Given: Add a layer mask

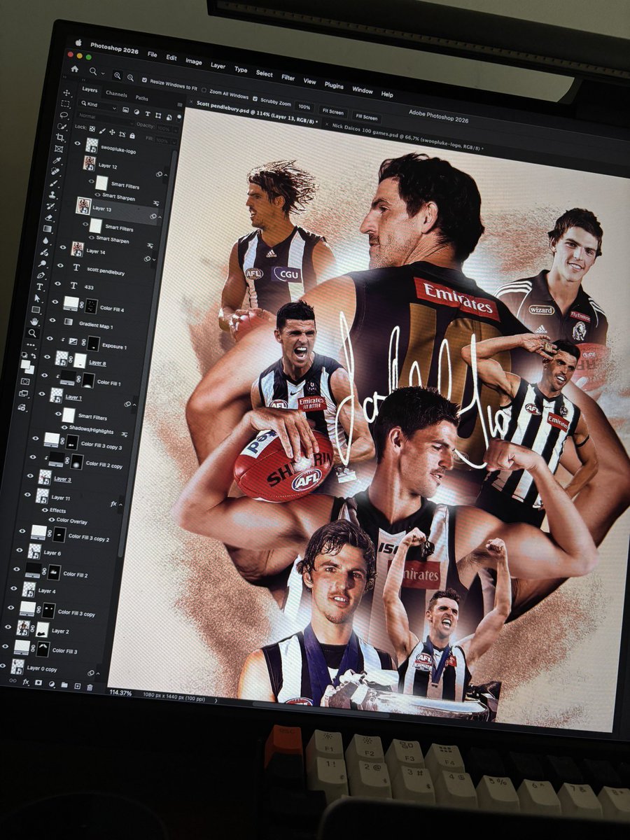Looking at the screenshot, I should 38,682.
